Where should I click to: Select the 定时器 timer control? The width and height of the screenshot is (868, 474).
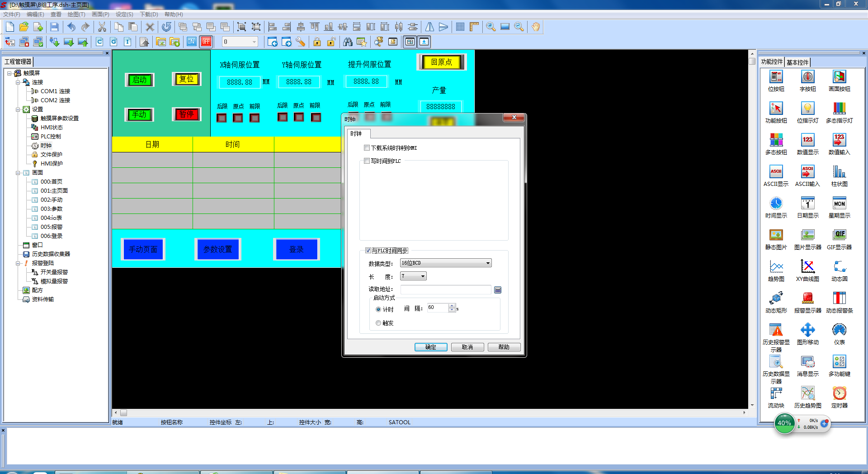[x=839, y=394]
